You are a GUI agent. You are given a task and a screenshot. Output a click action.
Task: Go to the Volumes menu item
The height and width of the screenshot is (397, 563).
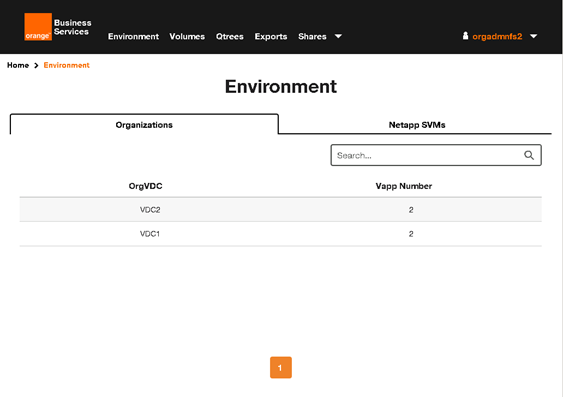point(187,37)
